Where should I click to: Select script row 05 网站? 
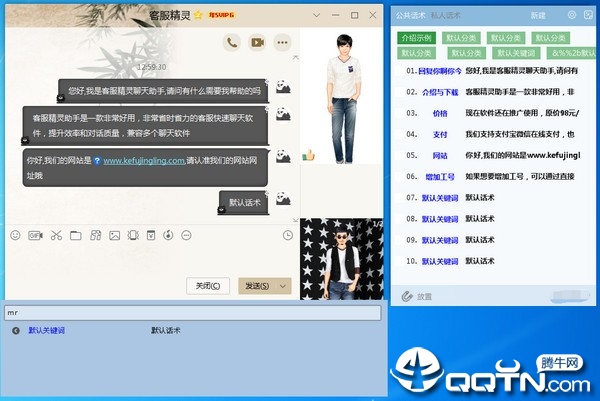pos(494,155)
